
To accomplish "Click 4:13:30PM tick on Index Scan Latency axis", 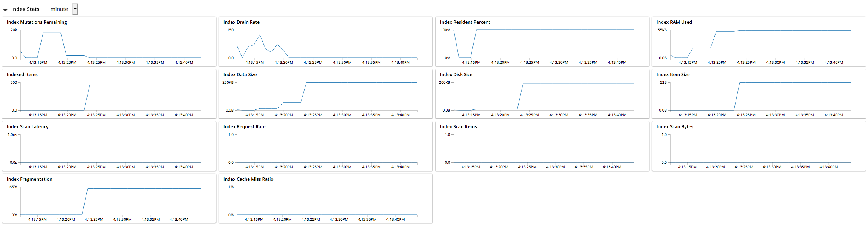I will [x=126, y=167].
